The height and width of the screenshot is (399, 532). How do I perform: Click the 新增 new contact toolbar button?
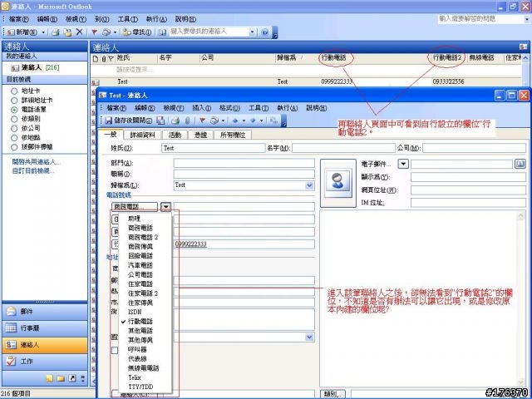click(22, 32)
